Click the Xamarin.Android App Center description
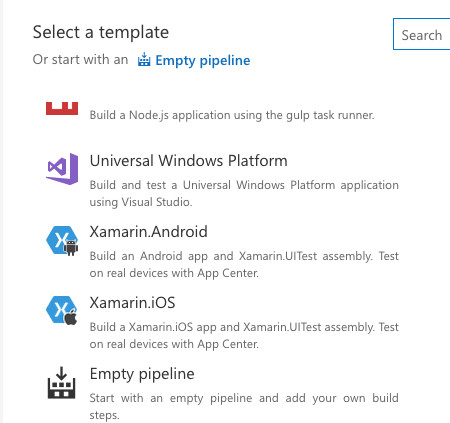The height and width of the screenshot is (423, 450). [244, 264]
